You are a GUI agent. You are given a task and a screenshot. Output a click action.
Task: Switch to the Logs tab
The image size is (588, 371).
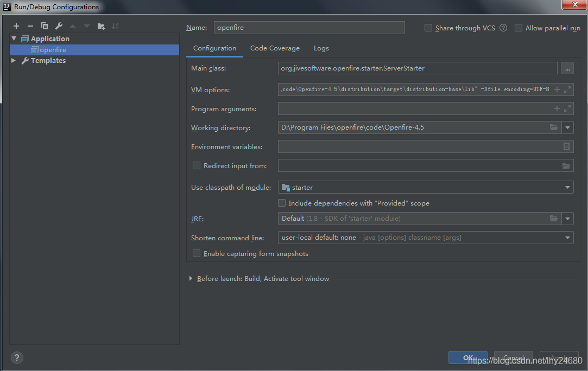point(321,48)
